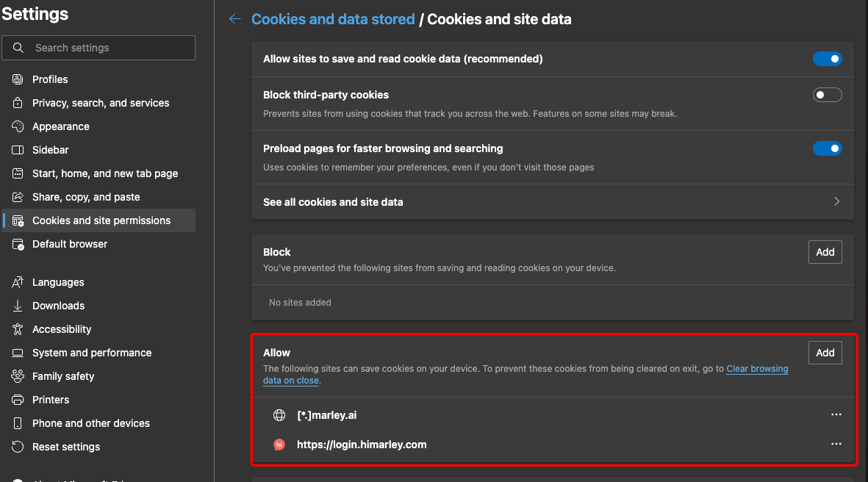Click the Appearance palette icon
This screenshot has height=482, width=868.
click(x=18, y=126)
